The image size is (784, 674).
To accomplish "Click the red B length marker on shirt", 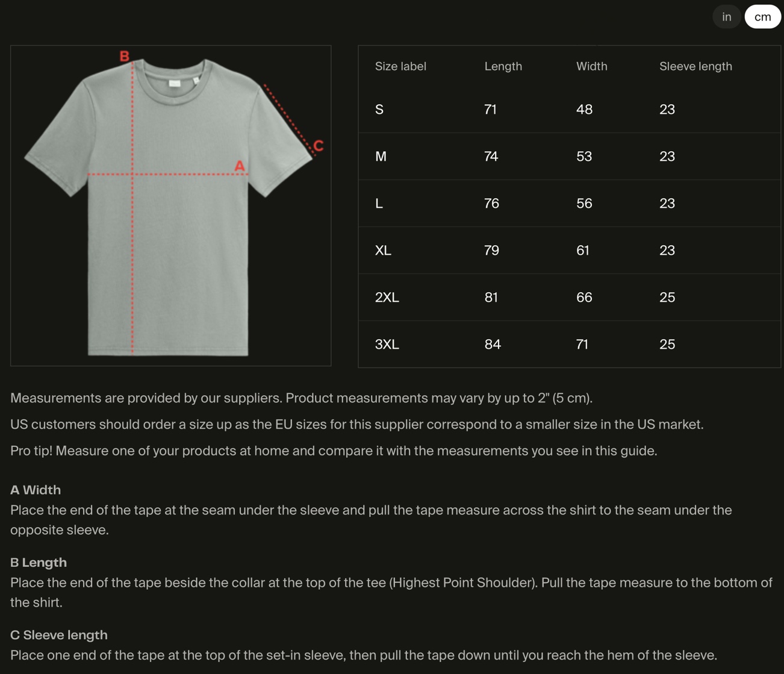I will (125, 56).
